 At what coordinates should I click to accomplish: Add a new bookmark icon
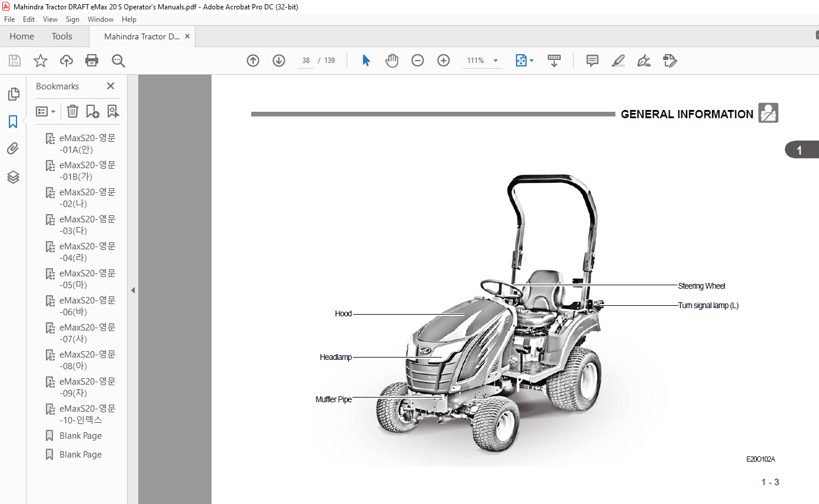coord(92,111)
